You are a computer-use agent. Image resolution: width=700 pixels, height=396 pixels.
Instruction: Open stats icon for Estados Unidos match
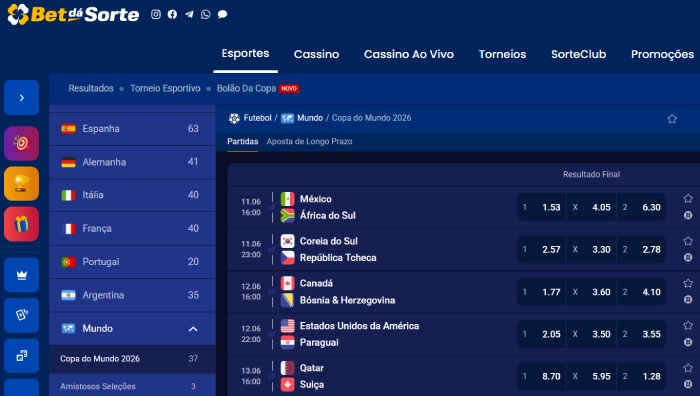[688, 342]
